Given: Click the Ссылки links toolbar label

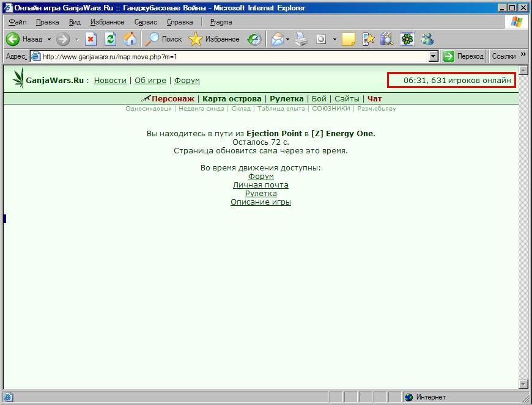Looking at the screenshot, I should [x=503, y=56].
